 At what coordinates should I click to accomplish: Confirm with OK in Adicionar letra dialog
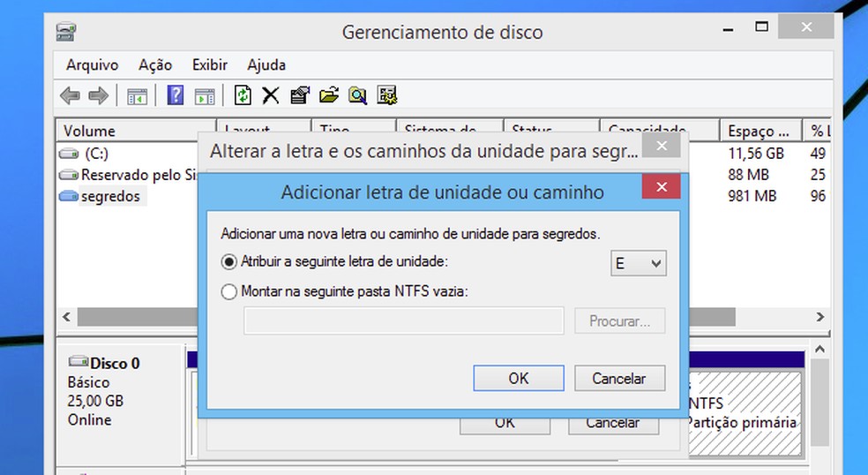point(519,378)
